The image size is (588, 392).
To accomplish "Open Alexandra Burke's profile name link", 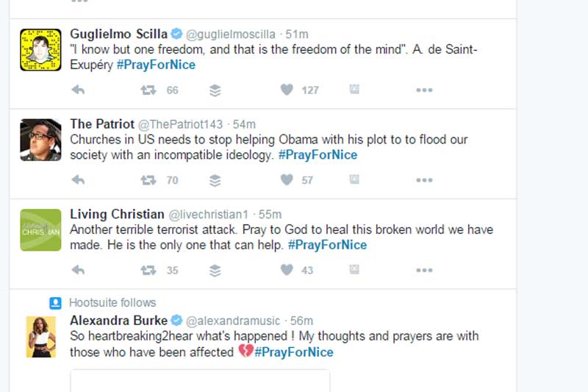I will point(118,321).
